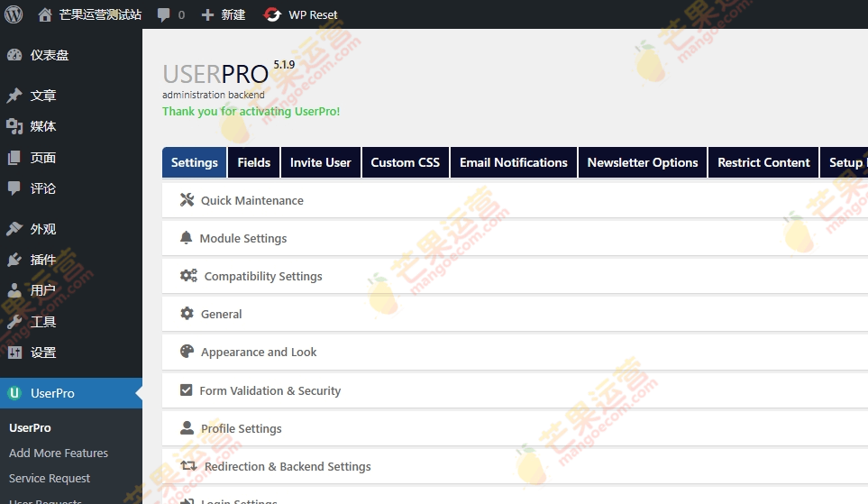
Task: Open the comments bubble icon in admin bar
Action: coord(163,15)
